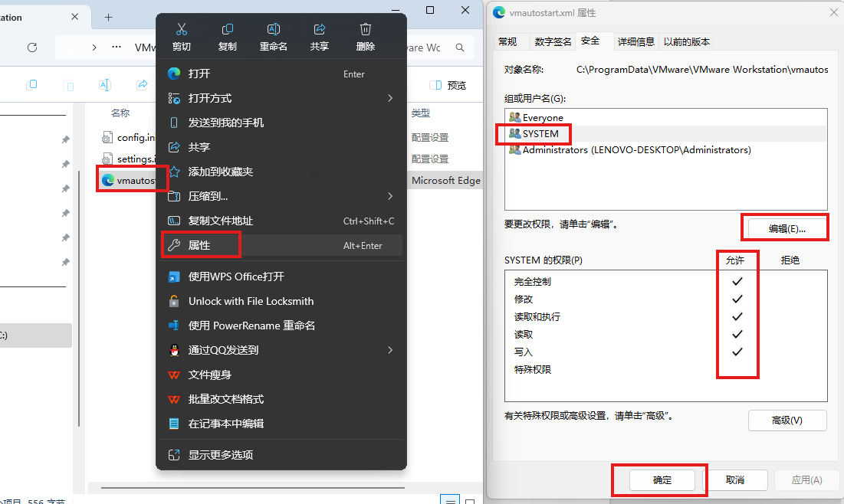The image size is (844, 504).
Task: Expand the 压缩到... submenu
Action: (281, 196)
